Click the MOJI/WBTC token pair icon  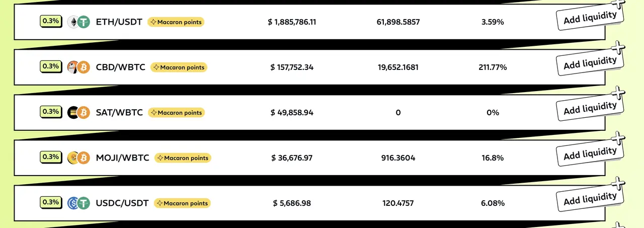pyautogui.click(x=78, y=158)
